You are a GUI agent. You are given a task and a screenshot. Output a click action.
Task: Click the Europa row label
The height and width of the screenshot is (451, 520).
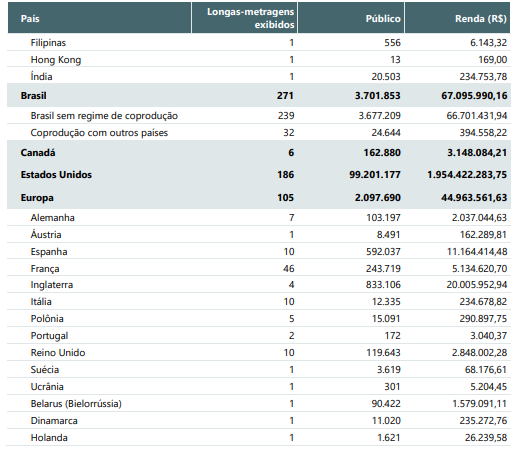pos(37,198)
